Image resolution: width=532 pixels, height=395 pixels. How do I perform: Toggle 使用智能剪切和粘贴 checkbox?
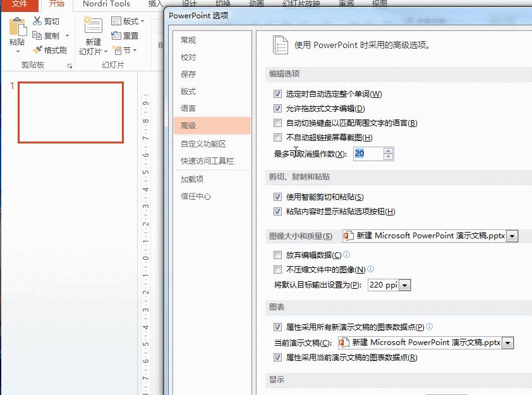pos(277,197)
